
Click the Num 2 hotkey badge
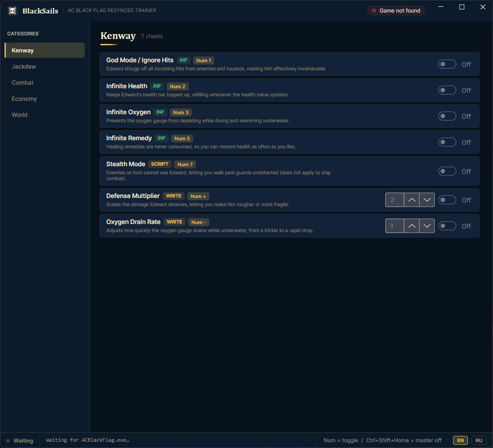[x=177, y=86]
